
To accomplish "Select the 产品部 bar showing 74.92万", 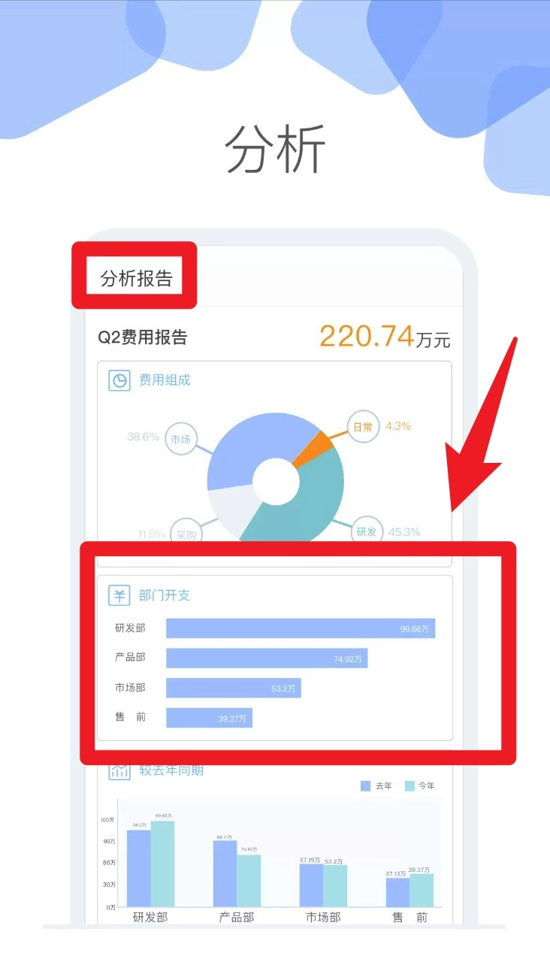I will (267, 658).
